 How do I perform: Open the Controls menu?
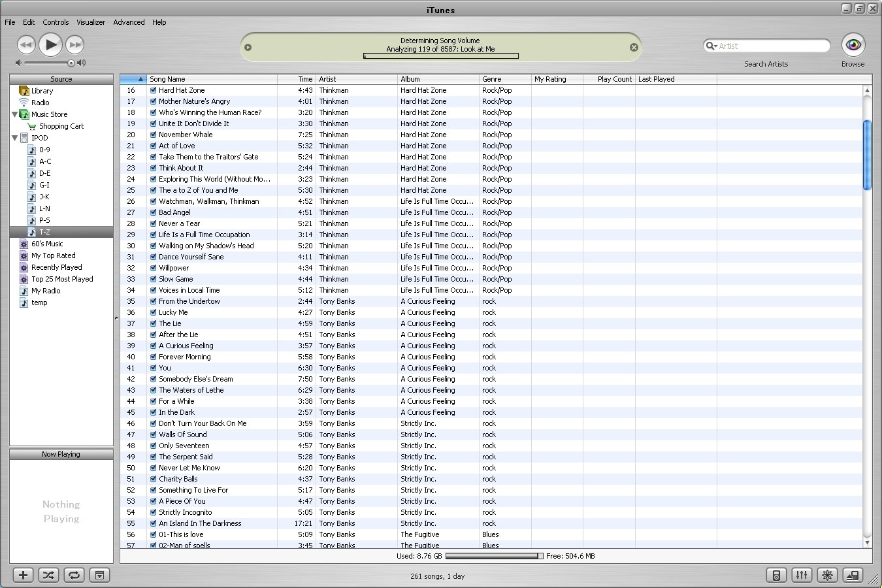(x=56, y=22)
